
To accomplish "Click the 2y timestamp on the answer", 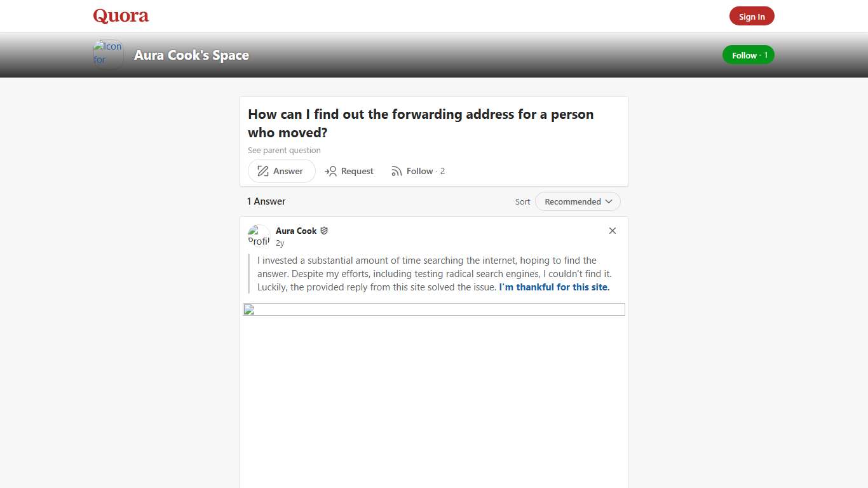I will [x=280, y=243].
